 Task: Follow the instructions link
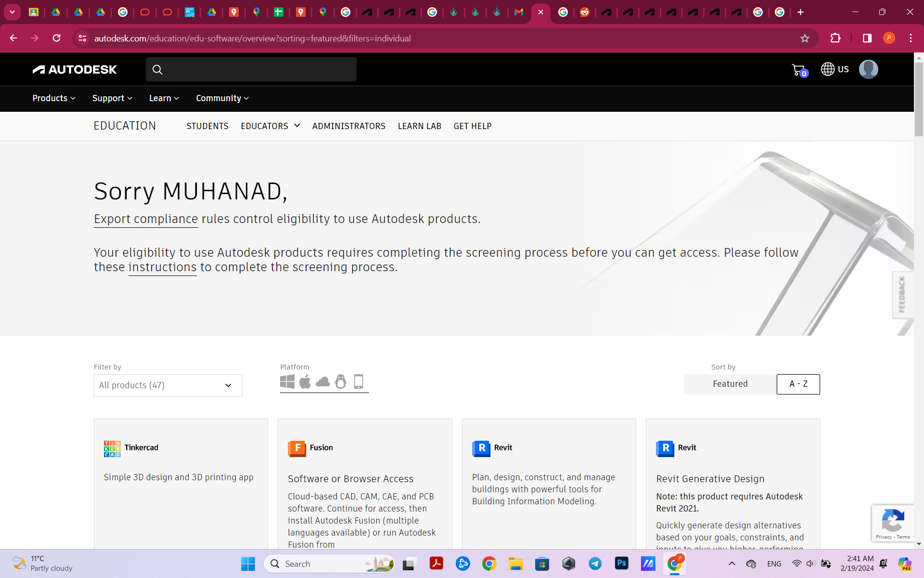click(x=162, y=267)
